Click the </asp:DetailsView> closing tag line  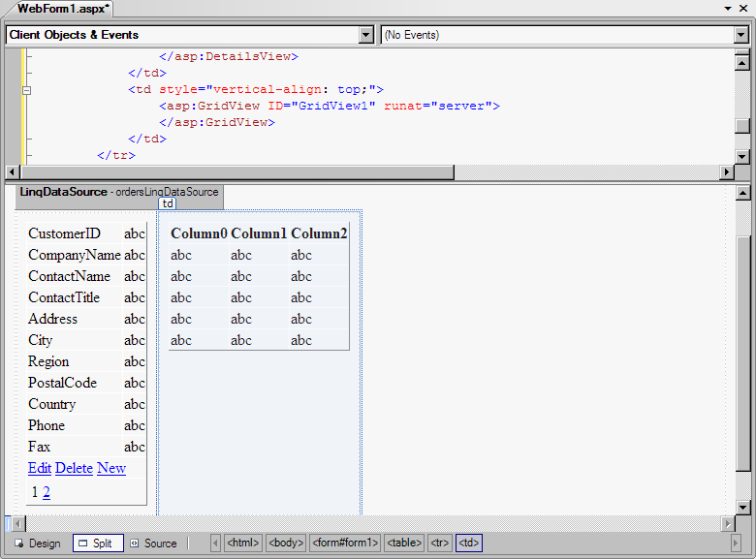229,56
